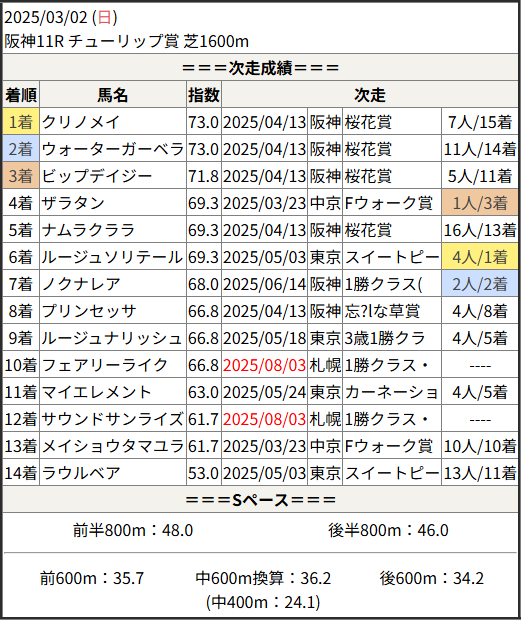Click the 1人/3着 result for ザラタン
The width and height of the screenshot is (521, 620).
click(x=479, y=203)
